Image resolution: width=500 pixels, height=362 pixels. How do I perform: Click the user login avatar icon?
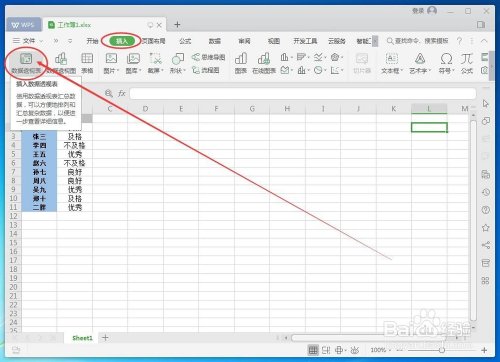click(x=432, y=11)
